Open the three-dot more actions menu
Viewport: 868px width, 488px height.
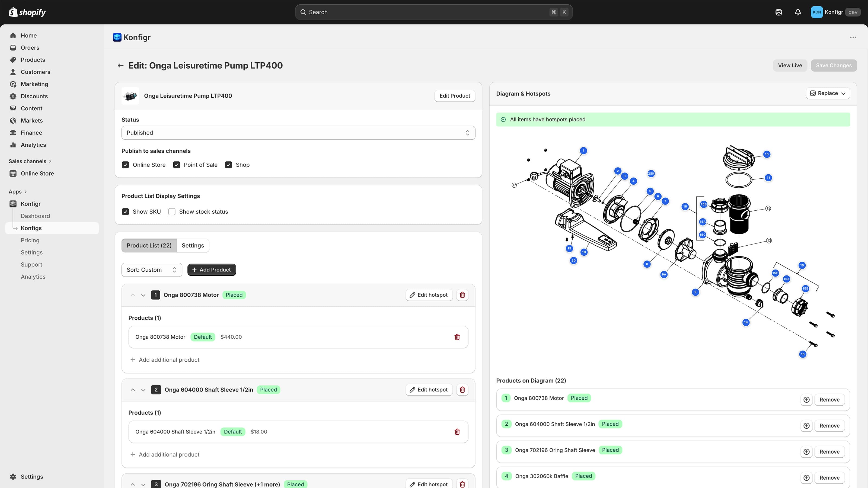(853, 37)
